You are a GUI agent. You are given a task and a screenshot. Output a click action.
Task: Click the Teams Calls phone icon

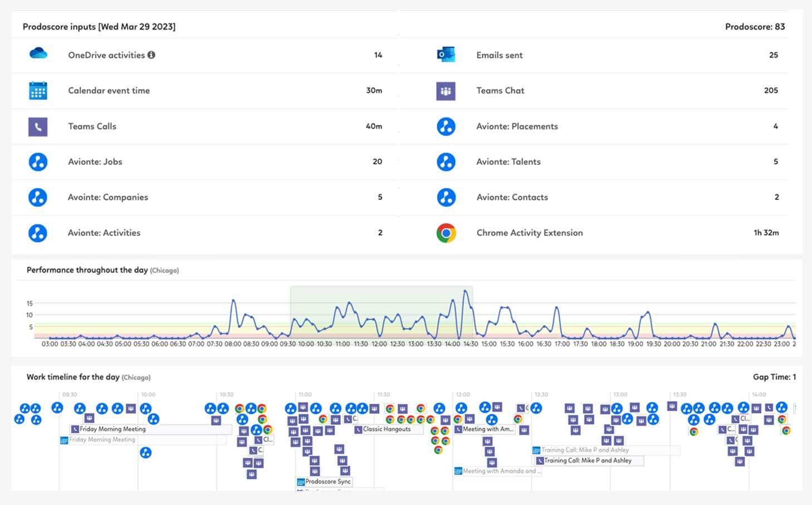pos(38,126)
